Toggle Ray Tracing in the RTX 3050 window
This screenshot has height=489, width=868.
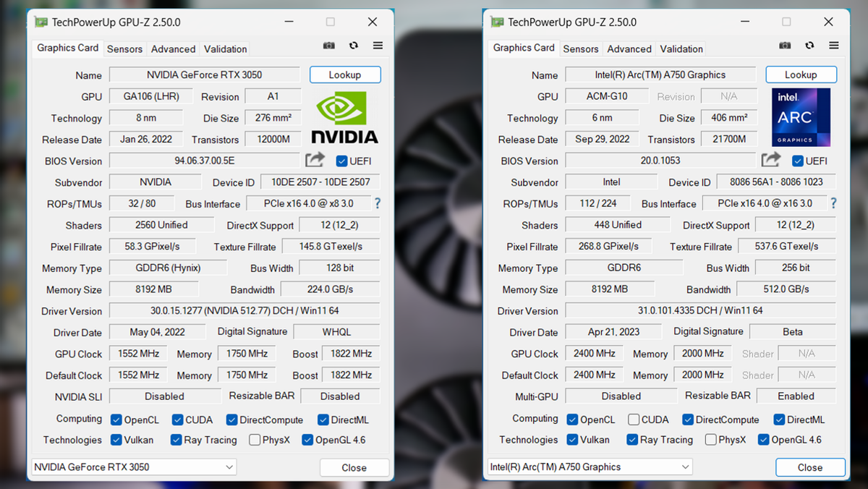[x=176, y=440]
